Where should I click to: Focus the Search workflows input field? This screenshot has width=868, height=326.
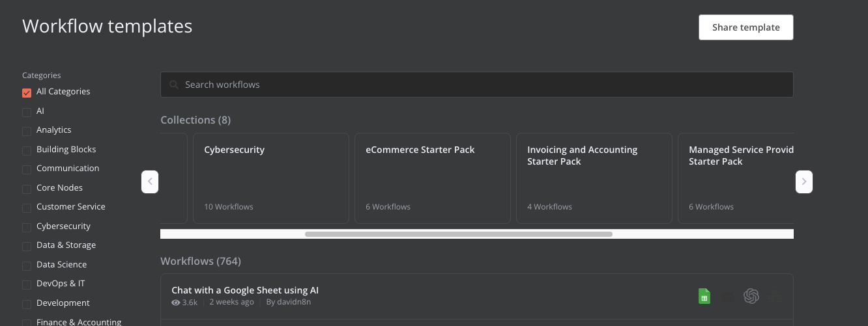pos(477,85)
